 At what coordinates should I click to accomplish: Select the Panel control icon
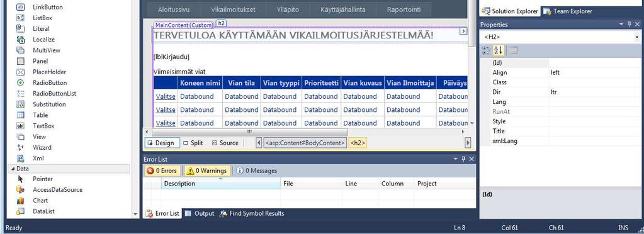21,61
